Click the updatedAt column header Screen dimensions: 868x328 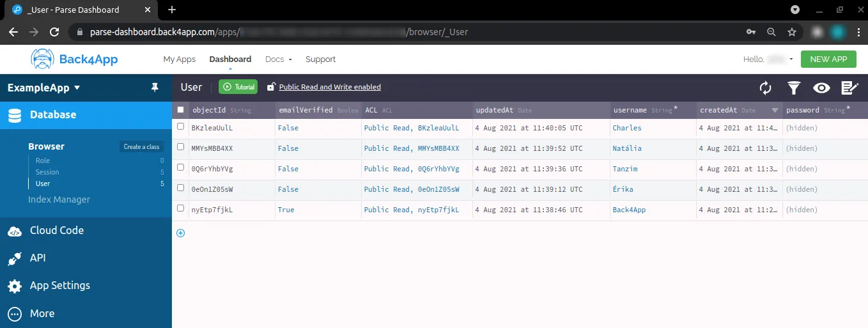[x=542, y=110]
